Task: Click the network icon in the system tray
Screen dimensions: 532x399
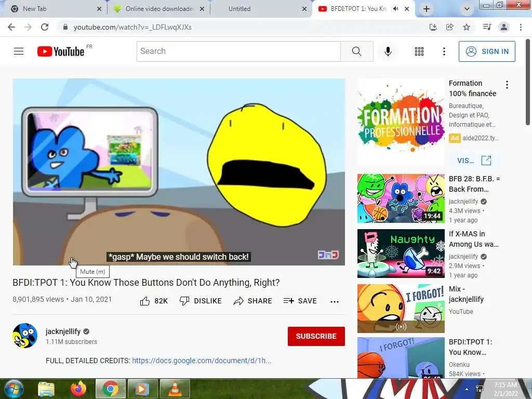Action: pyautogui.click(x=480, y=389)
